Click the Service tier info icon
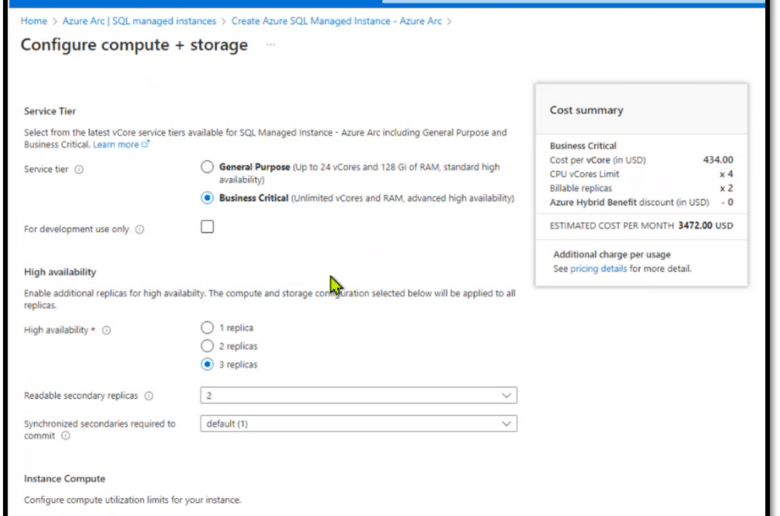780x516 pixels. (79, 170)
